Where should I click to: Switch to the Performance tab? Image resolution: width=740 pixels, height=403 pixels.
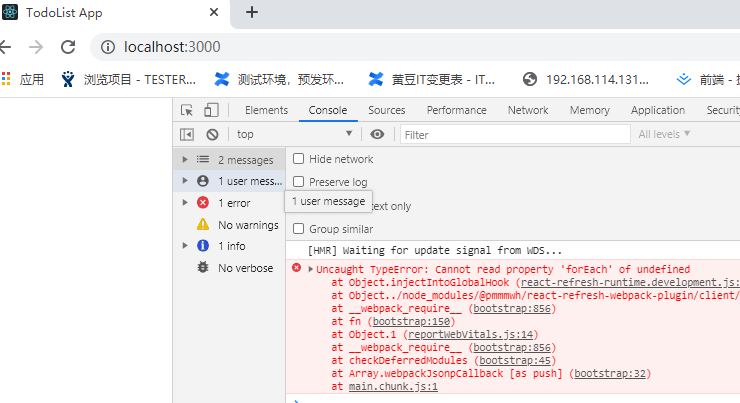click(x=456, y=110)
